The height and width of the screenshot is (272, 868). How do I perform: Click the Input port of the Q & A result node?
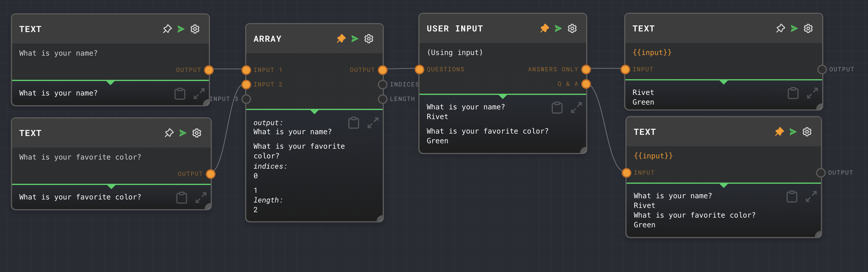(626, 173)
